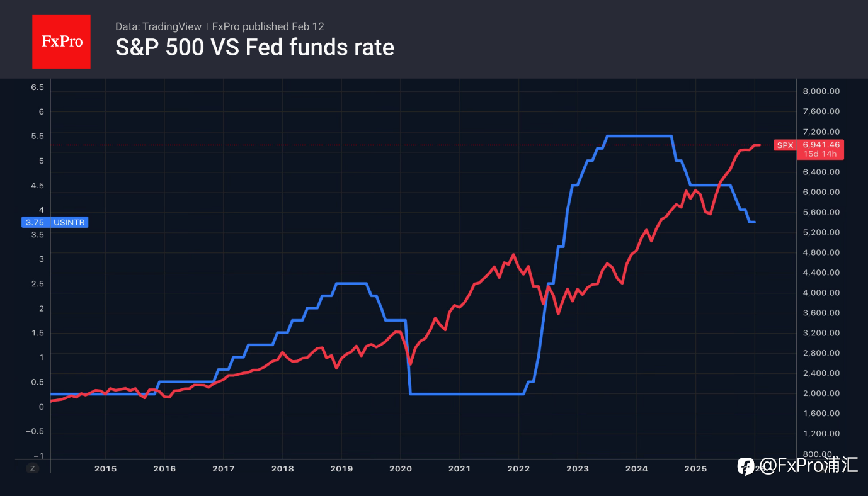Click the 2018 time axis label
The height and width of the screenshot is (496, 868).
point(282,469)
